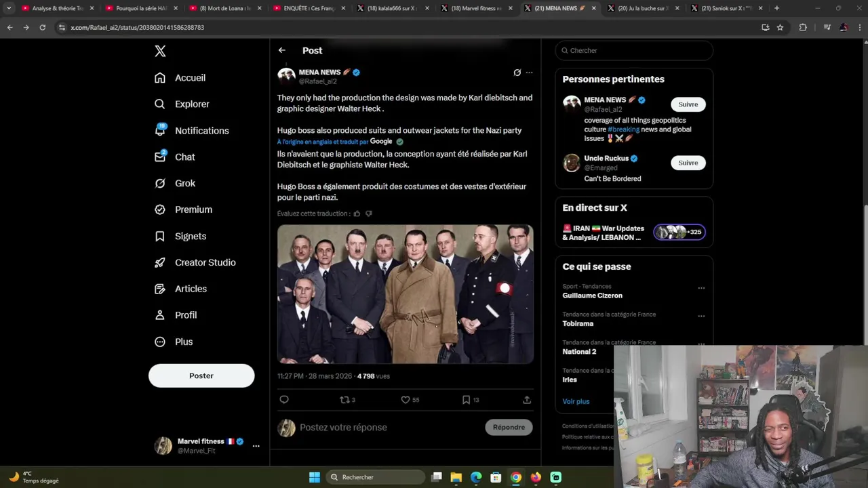Viewport: 868px width, 488px height.
Task: Switch to Pourquoi la série tab
Action: [x=141, y=8]
